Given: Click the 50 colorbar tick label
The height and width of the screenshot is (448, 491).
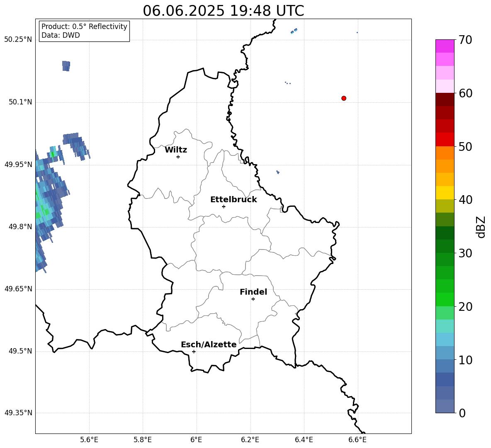Looking at the screenshot, I should [x=465, y=146].
